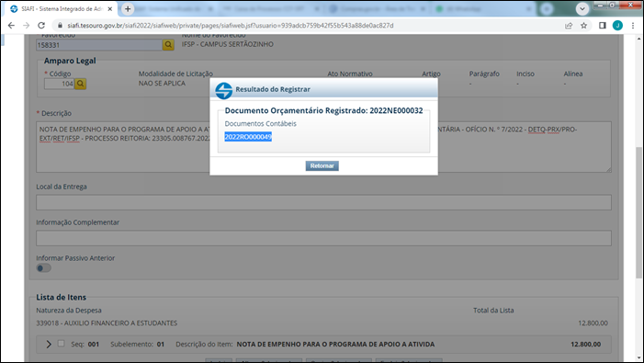Expand item Seq 001 row chevron
This screenshot has height=363, width=644.
point(49,344)
